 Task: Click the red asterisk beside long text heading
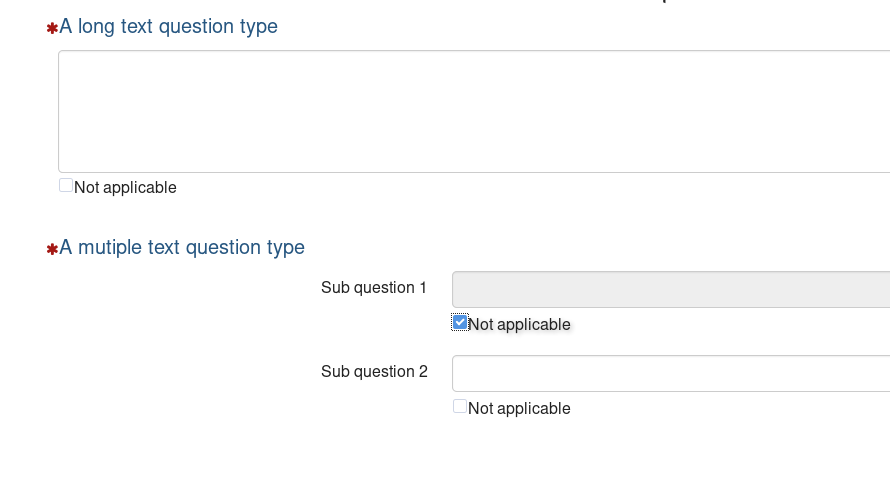[x=52, y=29]
